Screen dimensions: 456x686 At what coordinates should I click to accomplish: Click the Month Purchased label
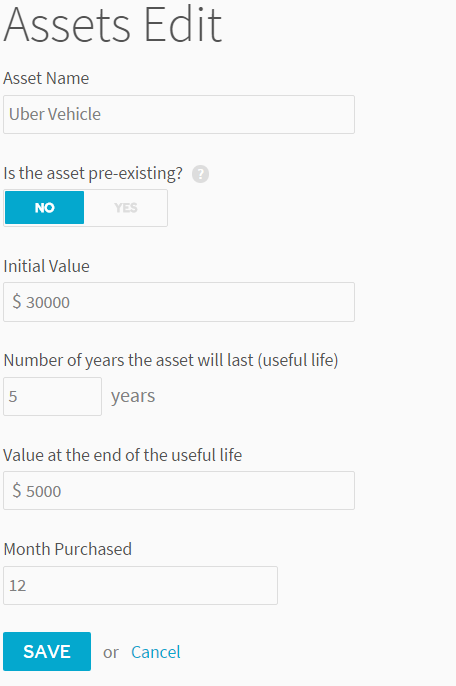(67, 549)
